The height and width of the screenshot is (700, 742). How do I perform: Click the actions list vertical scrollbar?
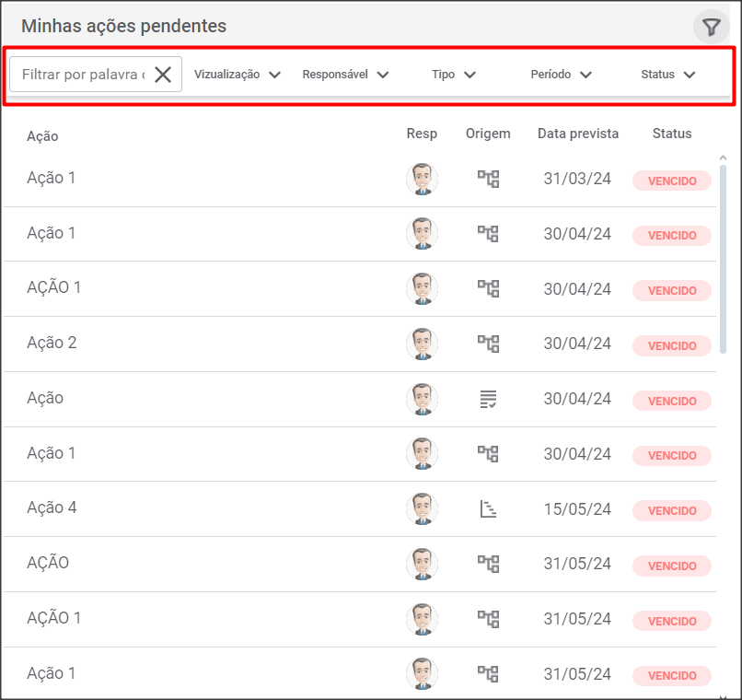point(723,258)
